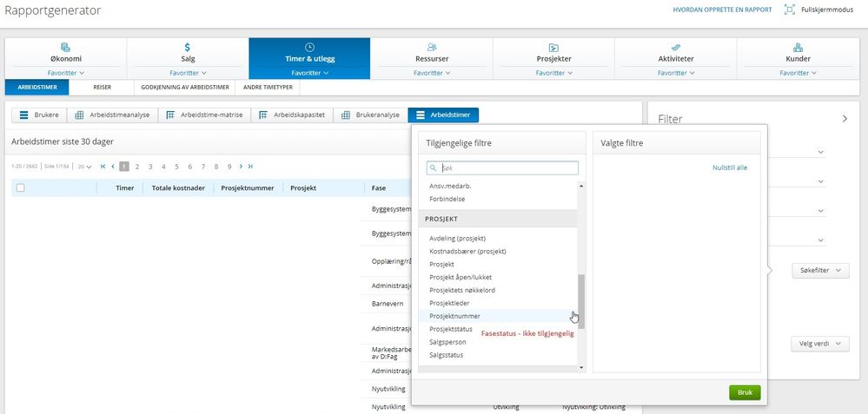This screenshot has width=868, height=414.
Task: Switch to the ARBEIDSTIMER sub-tab
Action: pyautogui.click(x=37, y=88)
